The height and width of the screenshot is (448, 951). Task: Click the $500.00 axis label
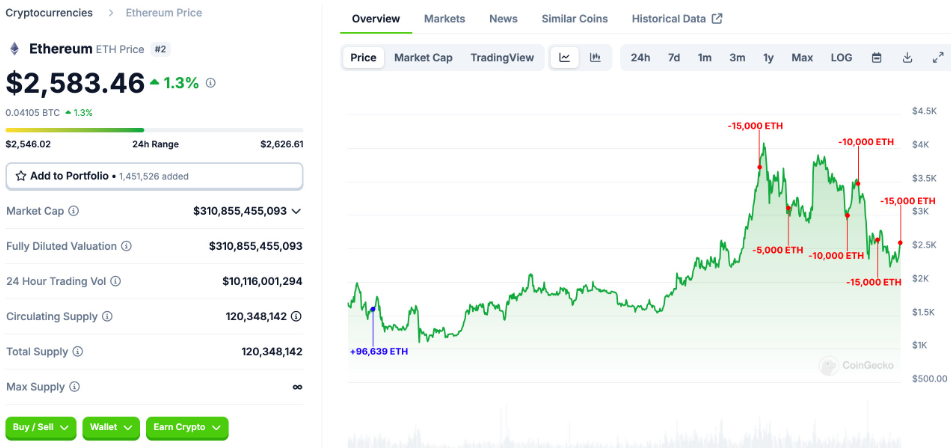929,379
